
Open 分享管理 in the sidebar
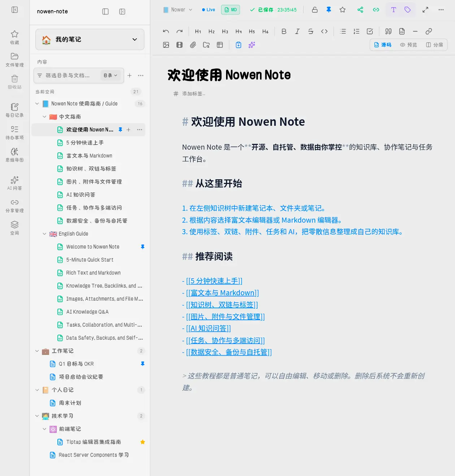14,206
